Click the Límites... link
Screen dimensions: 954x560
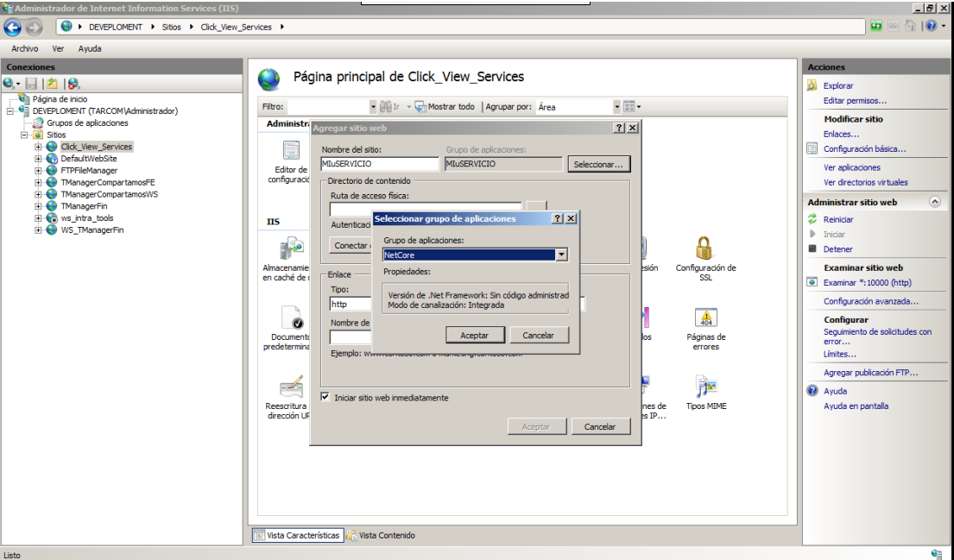point(840,354)
